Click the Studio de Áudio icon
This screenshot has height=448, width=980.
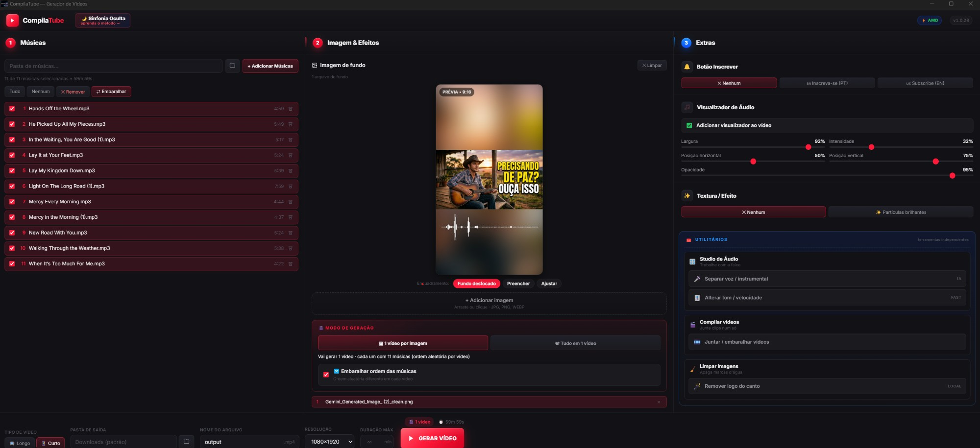click(692, 261)
